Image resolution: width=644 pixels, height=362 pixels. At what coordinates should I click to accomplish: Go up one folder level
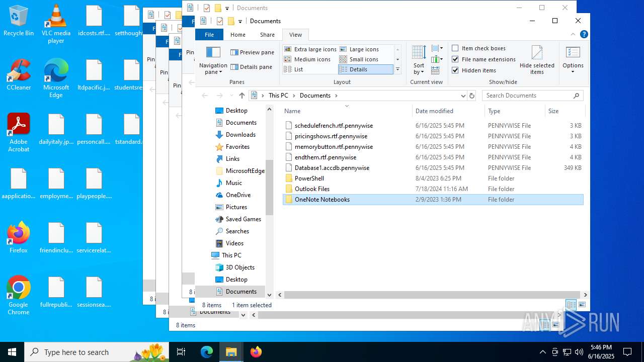click(242, 96)
